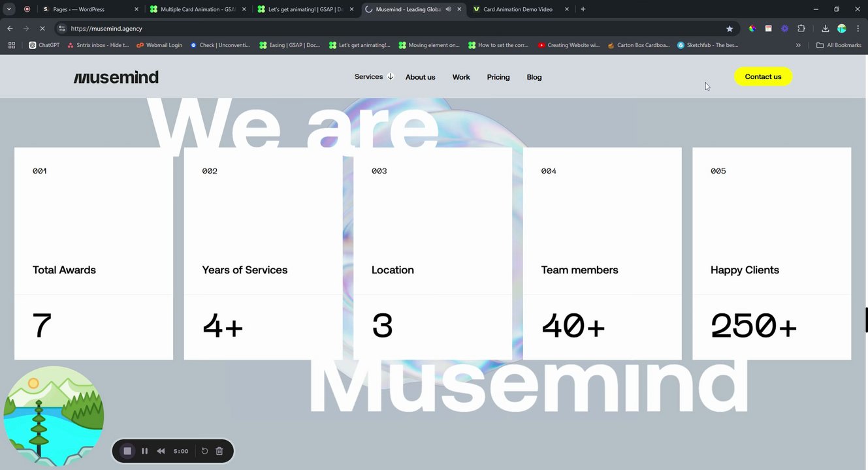Click the Team members card
Viewport: 868px width, 470px height.
602,253
